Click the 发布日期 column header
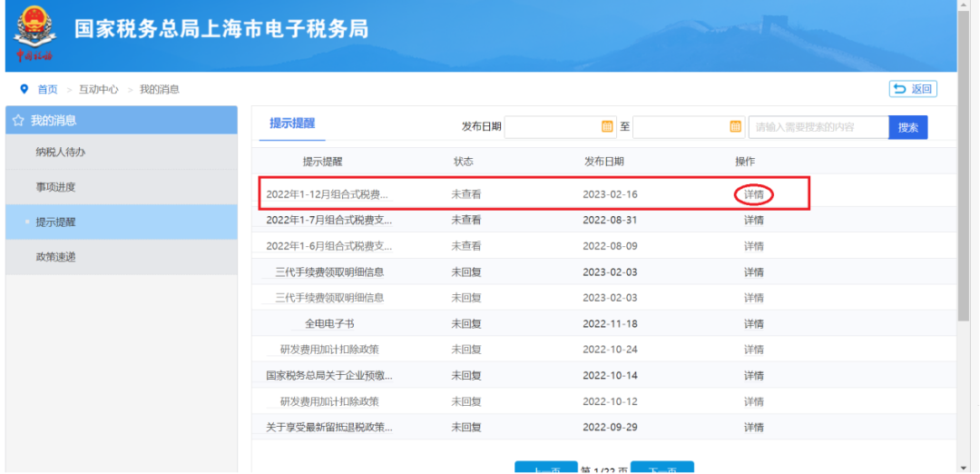This screenshot has height=474, width=980. click(603, 162)
